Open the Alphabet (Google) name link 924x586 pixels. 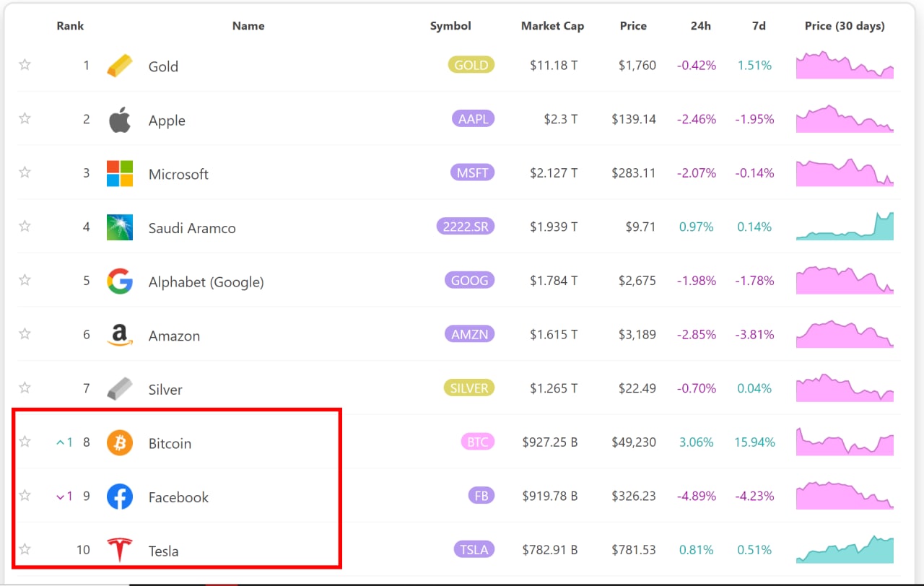206,282
